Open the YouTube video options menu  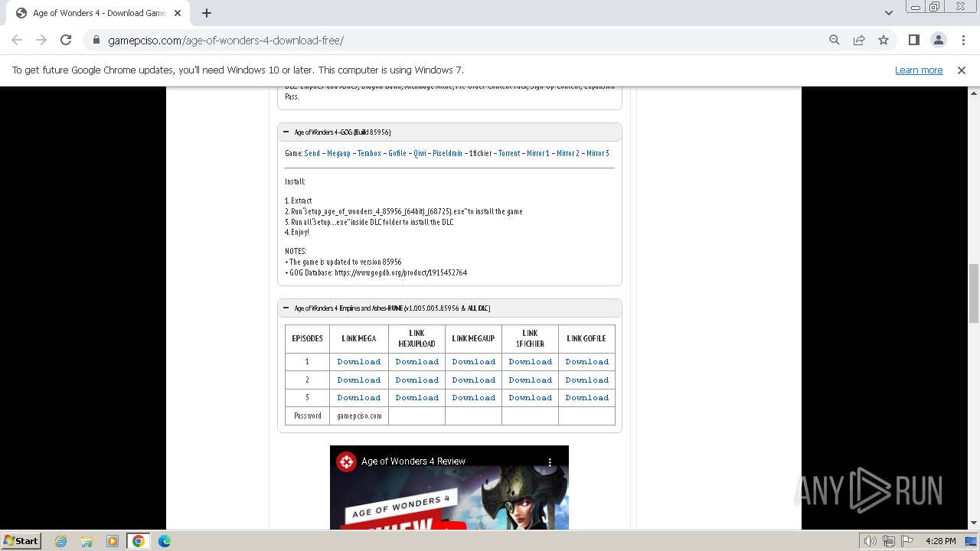pos(550,461)
